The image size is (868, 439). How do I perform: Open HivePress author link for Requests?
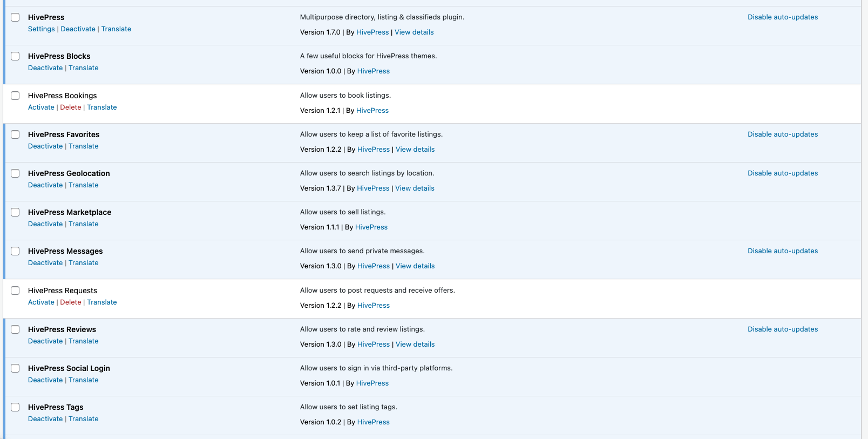(374, 306)
